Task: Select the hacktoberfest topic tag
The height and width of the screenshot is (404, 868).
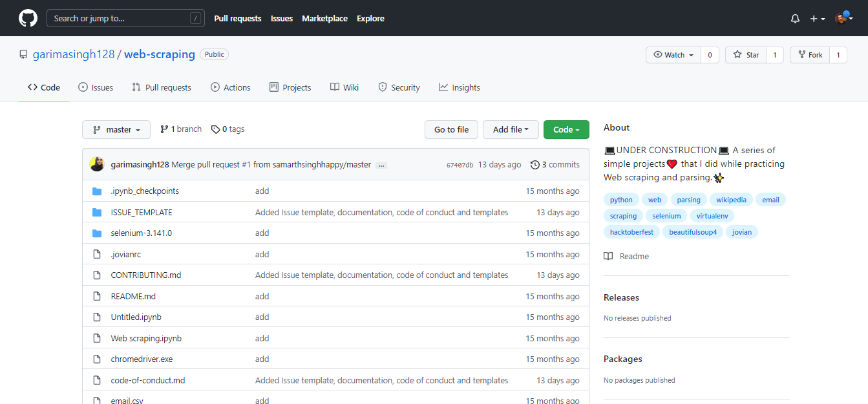Action: coord(631,232)
